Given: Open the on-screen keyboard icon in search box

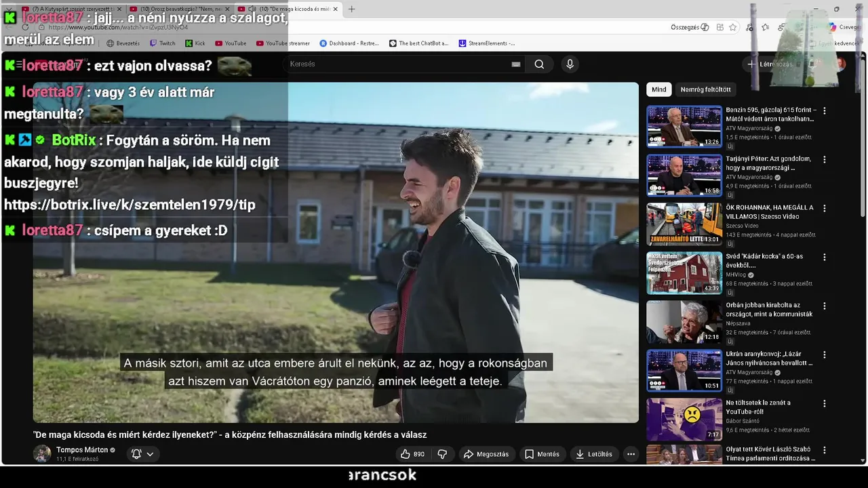Looking at the screenshot, I should (516, 64).
